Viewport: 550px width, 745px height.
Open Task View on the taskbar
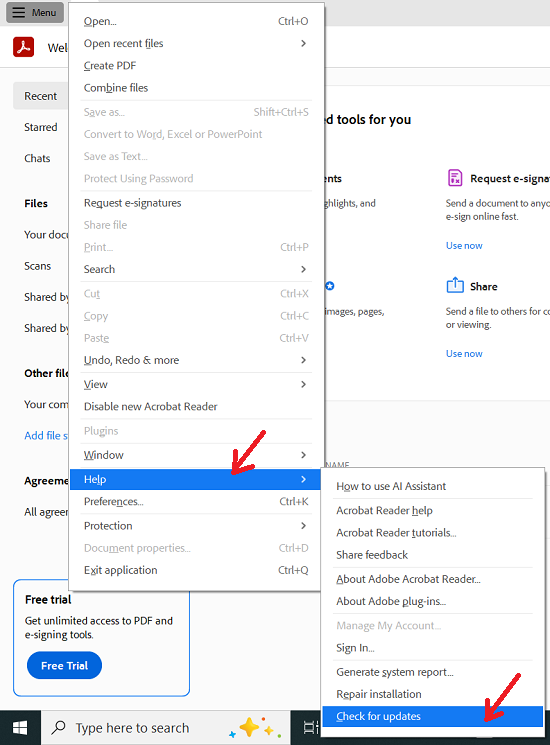[x=311, y=727]
